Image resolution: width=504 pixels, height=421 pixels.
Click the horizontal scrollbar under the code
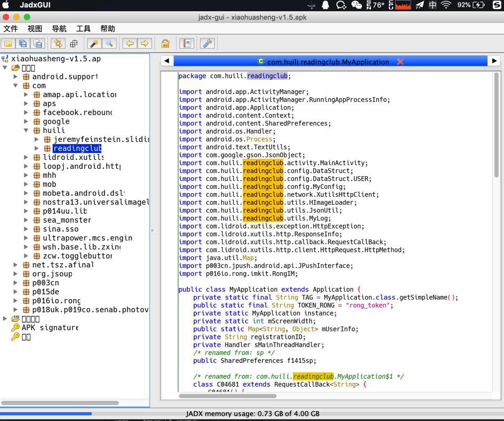click(x=227, y=396)
